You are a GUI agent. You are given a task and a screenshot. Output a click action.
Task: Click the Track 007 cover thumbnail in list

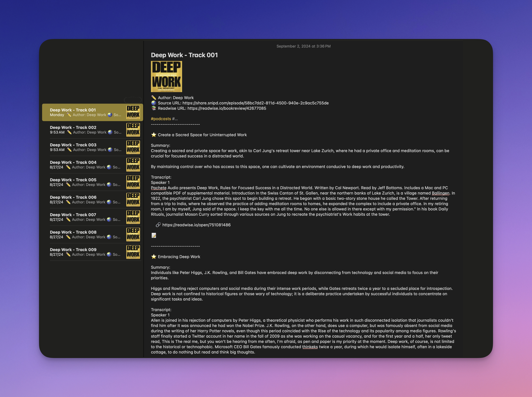(133, 217)
